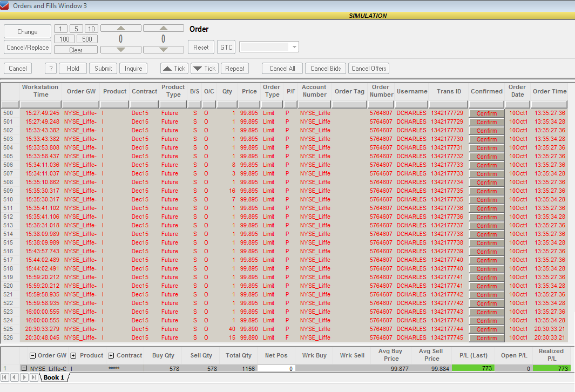575x392 pixels.
Task: Set quantity preset 100
Action: pyautogui.click(x=65, y=39)
